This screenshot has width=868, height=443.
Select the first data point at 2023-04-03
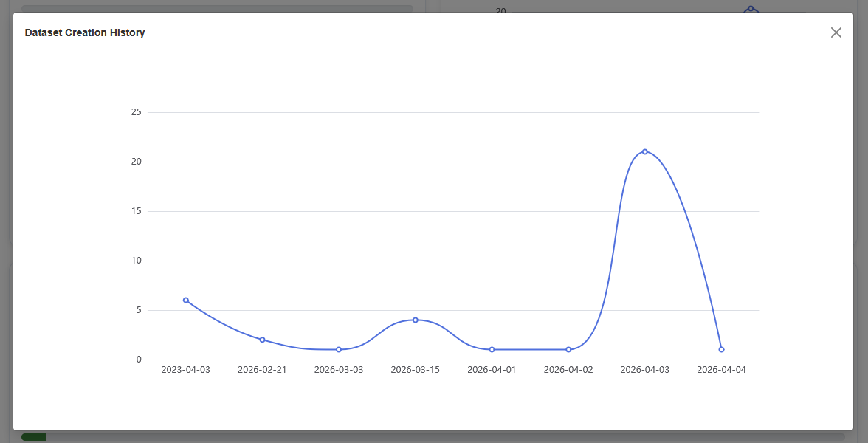[x=185, y=299]
